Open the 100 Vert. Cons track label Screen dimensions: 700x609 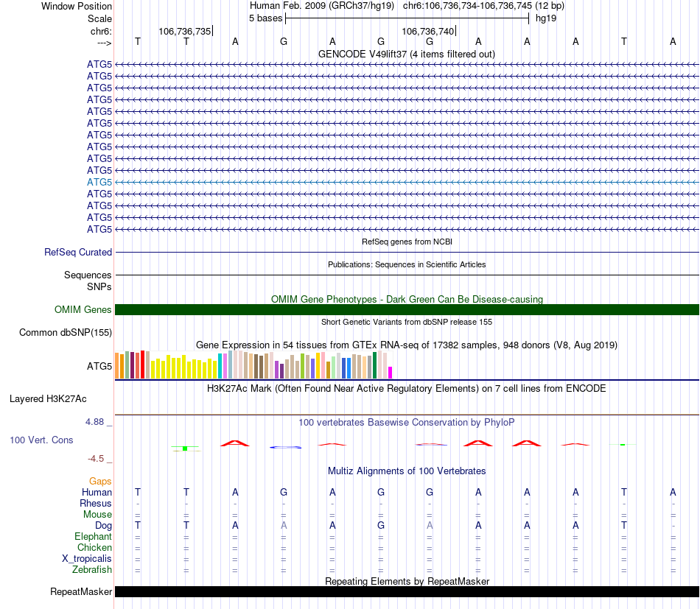click(41, 440)
